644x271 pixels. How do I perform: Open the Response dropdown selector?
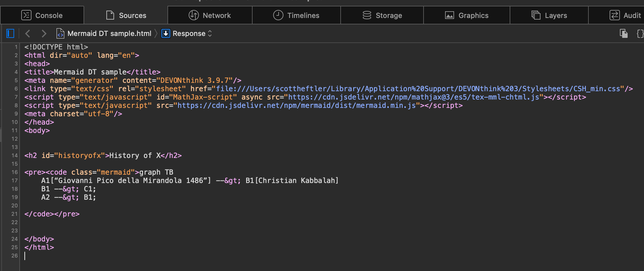point(192,33)
